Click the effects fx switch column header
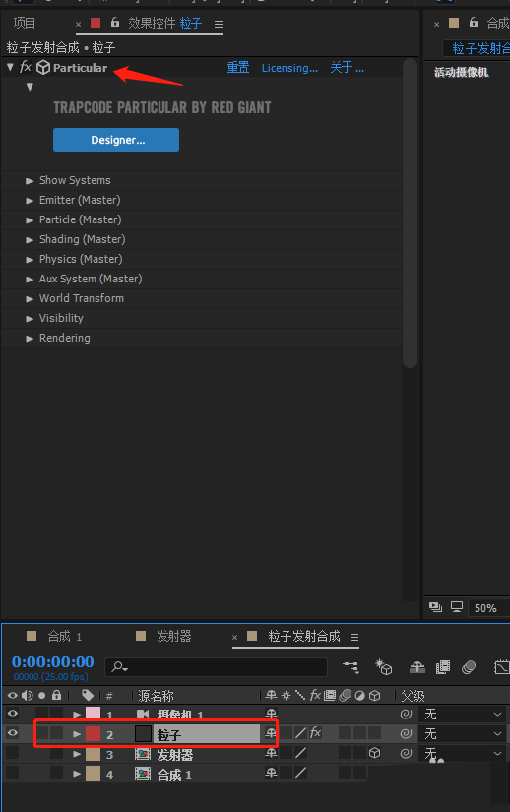 [x=315, y=695]
